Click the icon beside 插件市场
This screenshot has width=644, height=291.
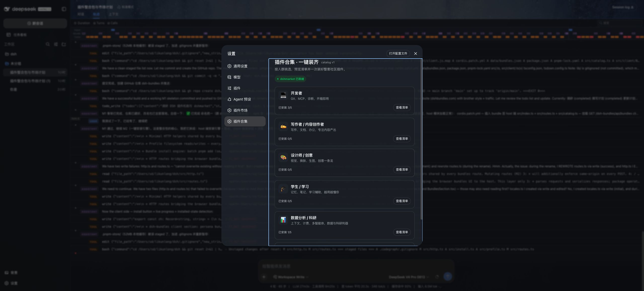pos(229,110)
